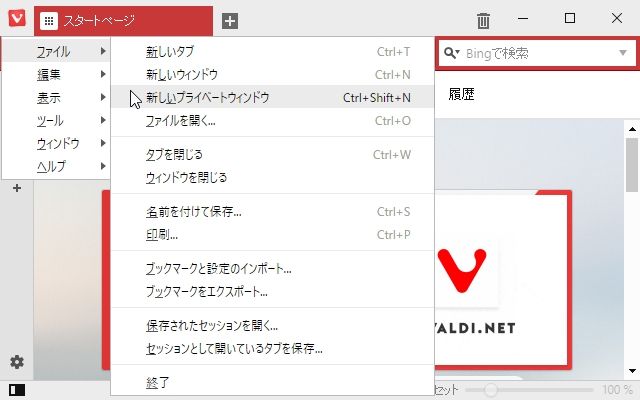
Task: Choose 保存されたセッションを開く...
Action: [273, 325]
